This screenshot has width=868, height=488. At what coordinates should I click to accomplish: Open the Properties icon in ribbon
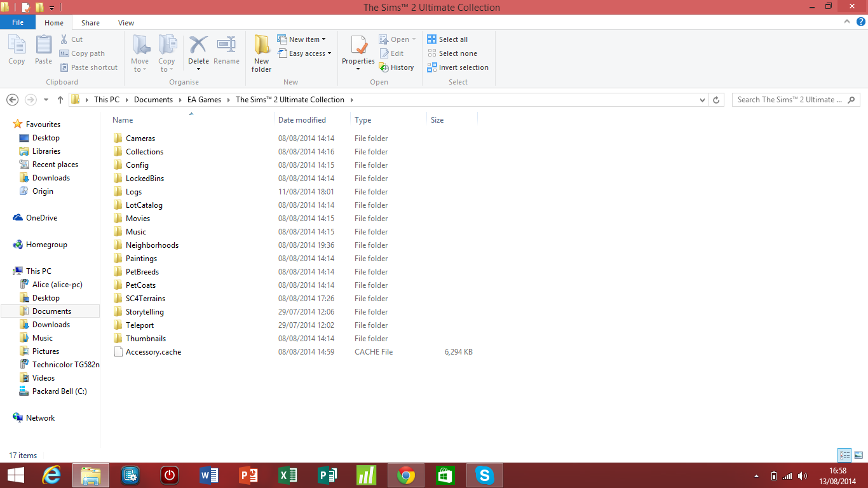(358, 47)
